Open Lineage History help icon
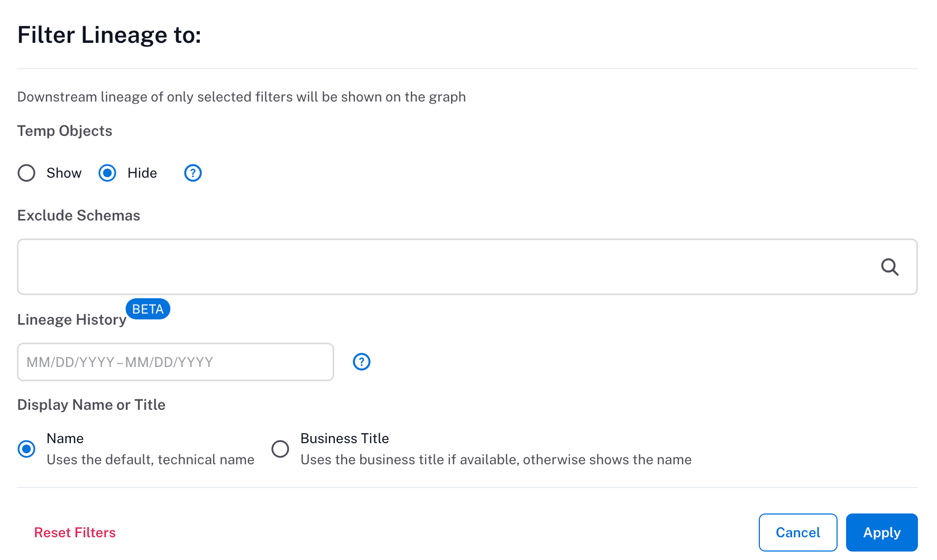 pos(362,362)
